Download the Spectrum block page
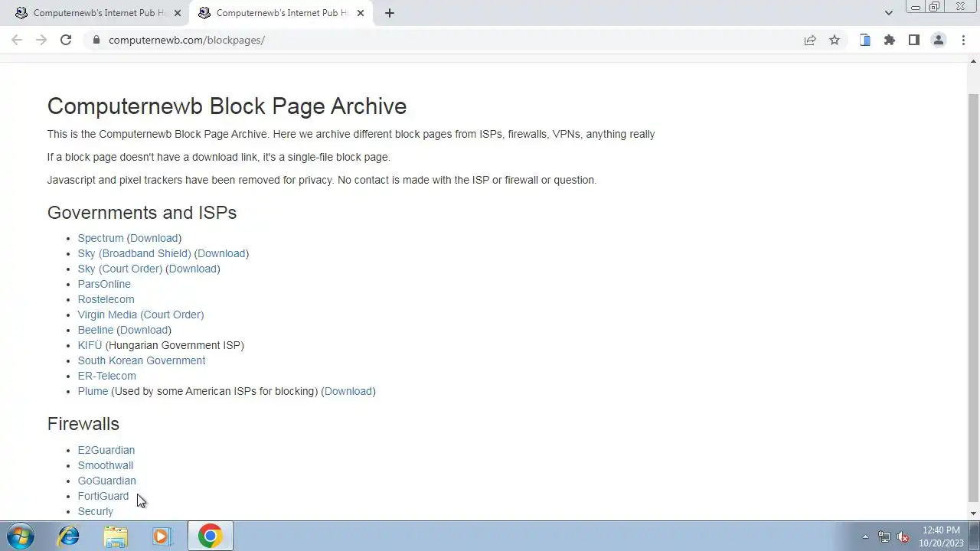Screen dimensions: 980x551 pyautogui.click(x=154, y=238)
